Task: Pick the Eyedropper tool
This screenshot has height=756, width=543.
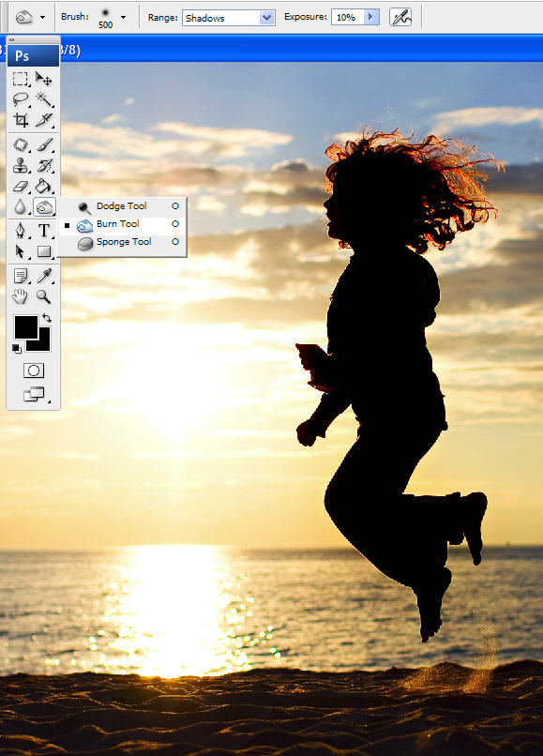Action: pyautogui.click(x=44, y=276)
